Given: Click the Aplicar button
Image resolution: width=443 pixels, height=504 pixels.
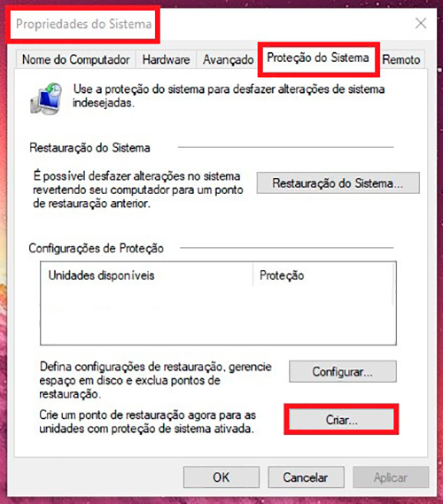Looking at the screenshot, I should [x=391, y=477].
